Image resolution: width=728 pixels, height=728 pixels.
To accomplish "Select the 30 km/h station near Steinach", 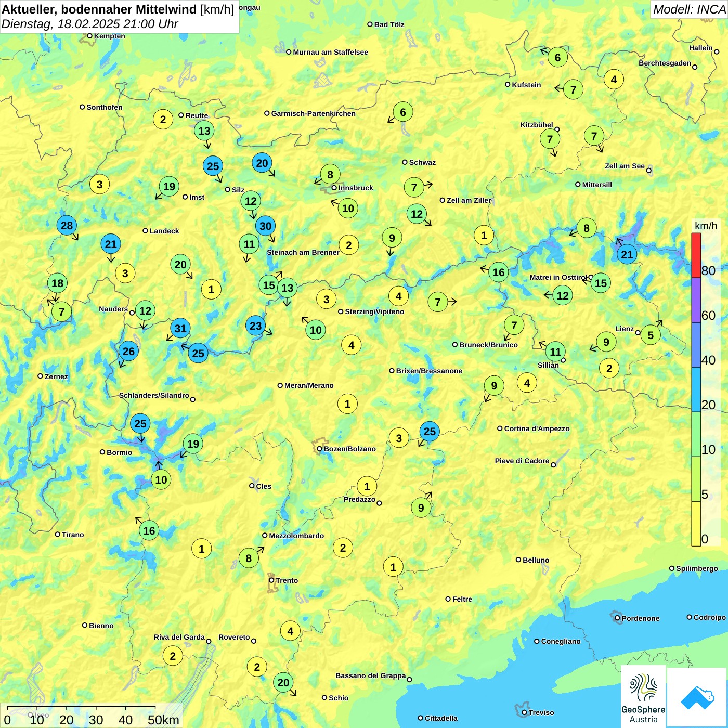I will (265, 226).
